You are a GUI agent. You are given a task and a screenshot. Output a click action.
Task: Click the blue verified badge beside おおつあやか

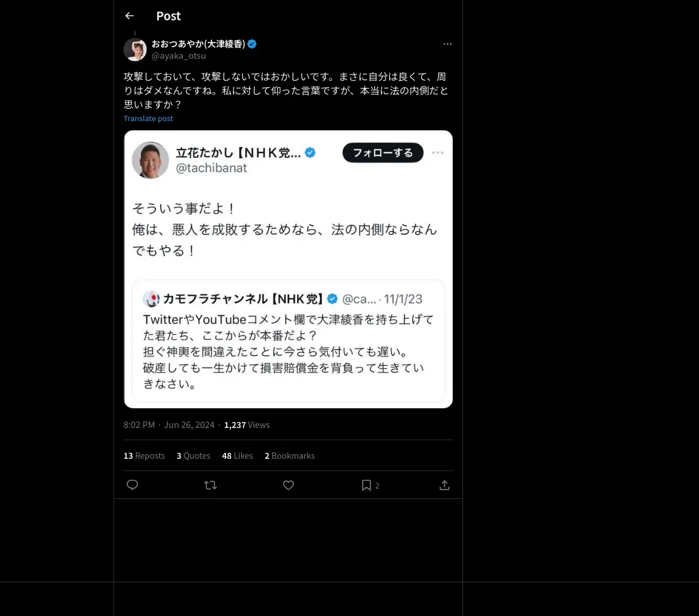(x=252, y=44)
